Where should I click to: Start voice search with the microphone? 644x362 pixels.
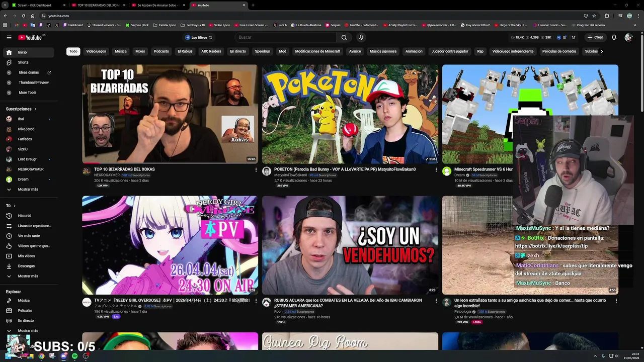tap(361, 37)
